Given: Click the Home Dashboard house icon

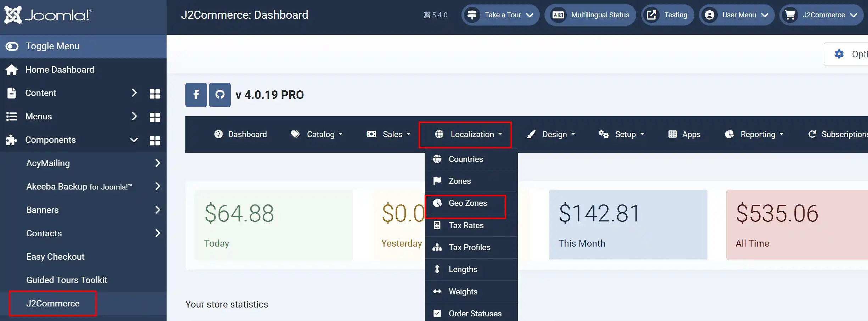Looking at the screenshot, I should pos(11,70).
